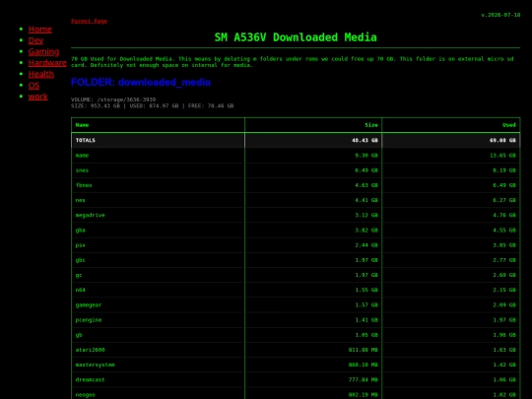Select the atari2600 folder name
Viewport: 532px width, 399px height.
click(x=91, y=350)
